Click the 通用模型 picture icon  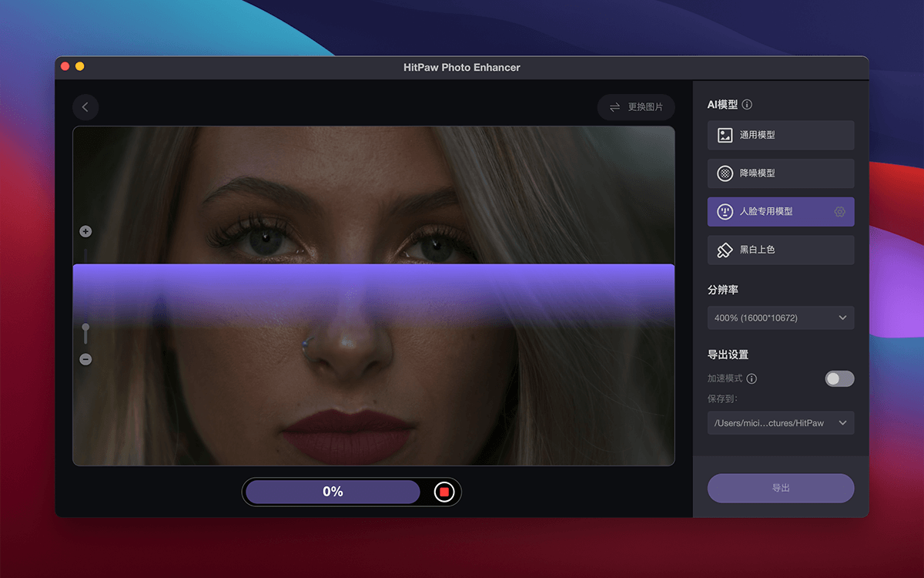coord(725,135)
